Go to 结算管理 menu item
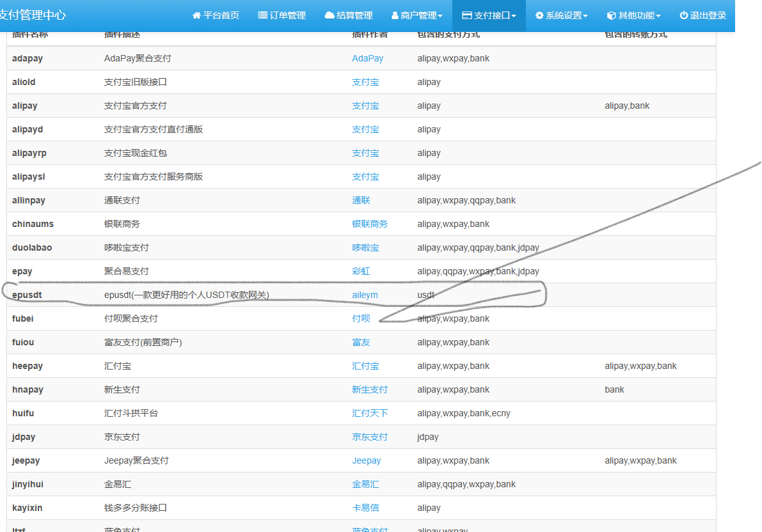The width and height of the screenshot is (762, 532). point(349,15)
